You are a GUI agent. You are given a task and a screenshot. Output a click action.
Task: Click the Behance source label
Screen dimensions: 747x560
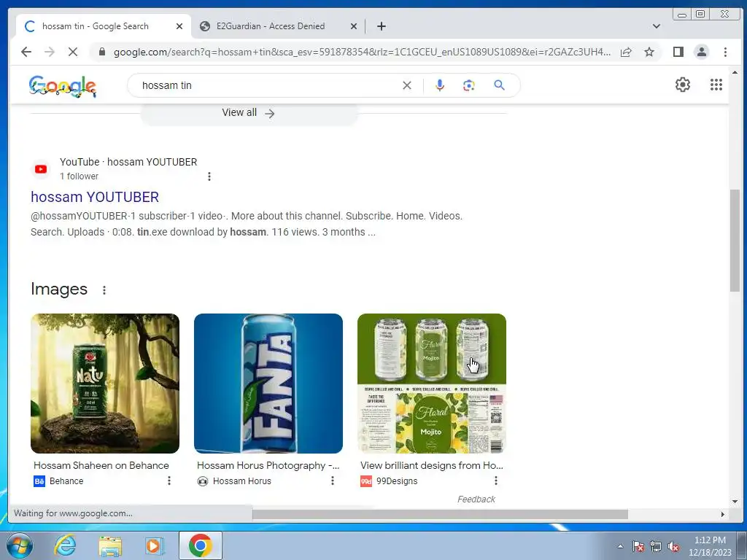66,481
